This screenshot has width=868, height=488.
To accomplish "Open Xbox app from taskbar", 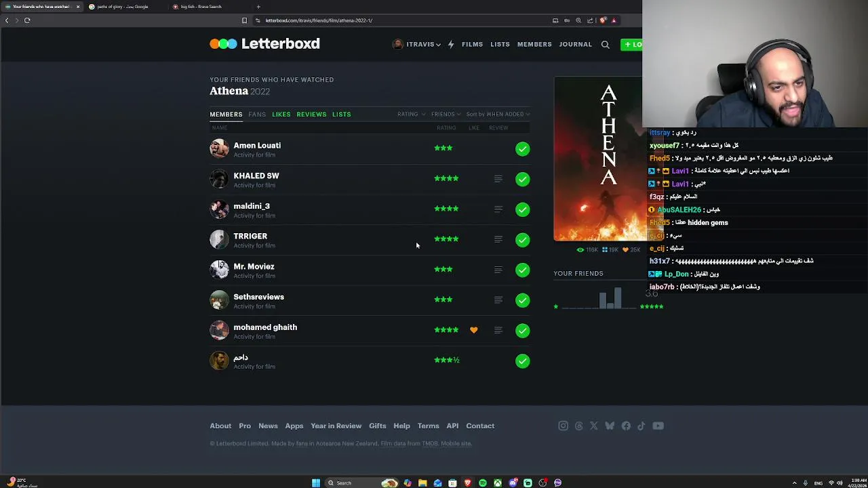I will tap(498, 483).
